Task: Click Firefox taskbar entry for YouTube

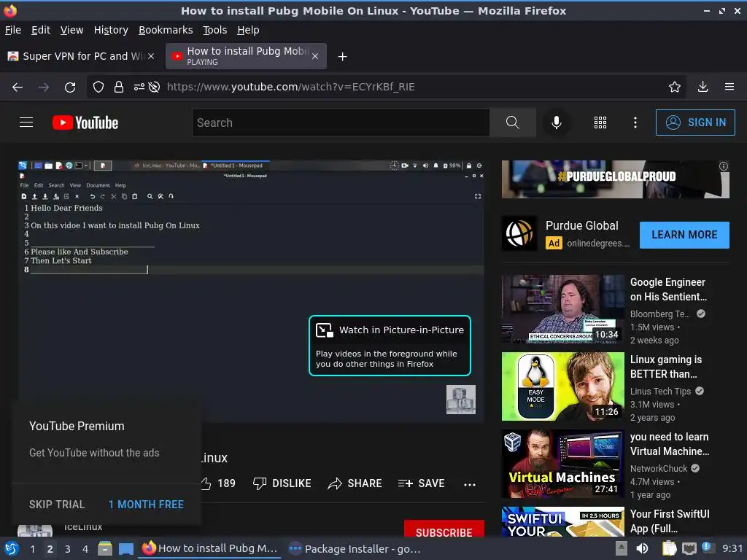Action: 210,548
